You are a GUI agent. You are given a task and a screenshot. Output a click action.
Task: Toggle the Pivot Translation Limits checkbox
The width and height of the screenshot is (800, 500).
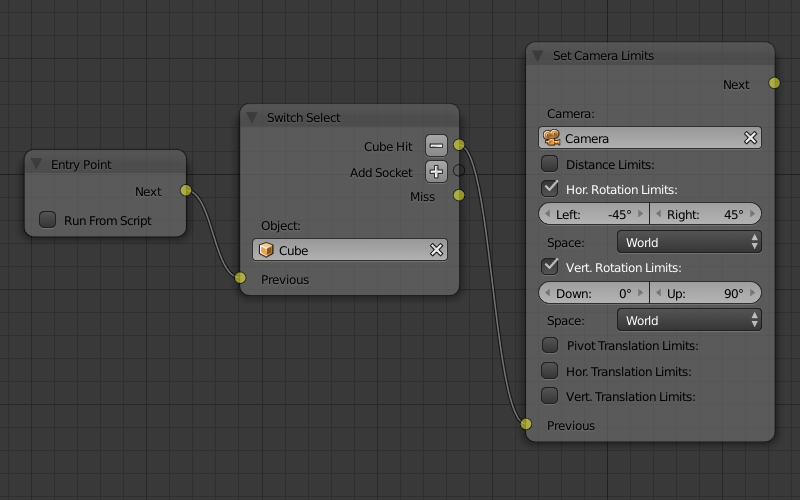tap(549, 345)
